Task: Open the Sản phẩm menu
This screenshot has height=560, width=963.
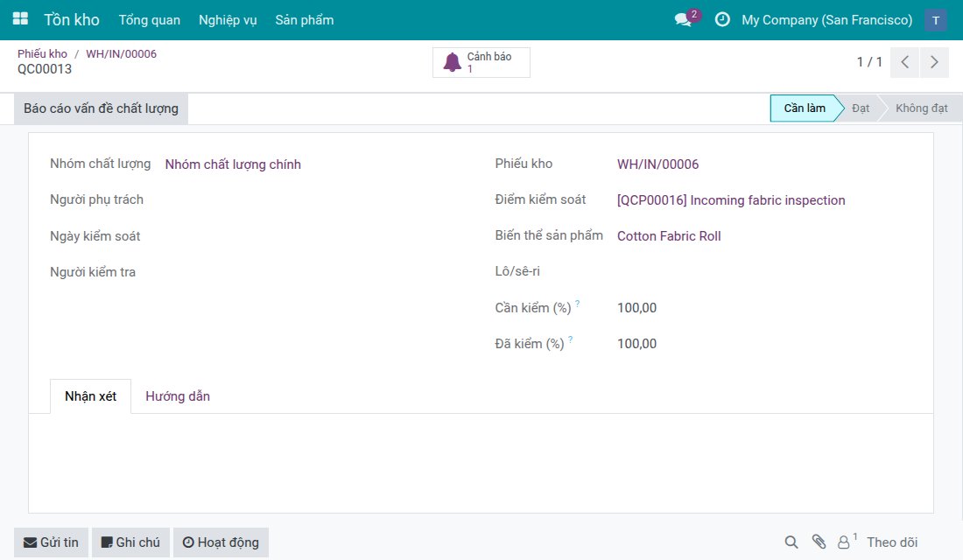Action: click(305, 20)
